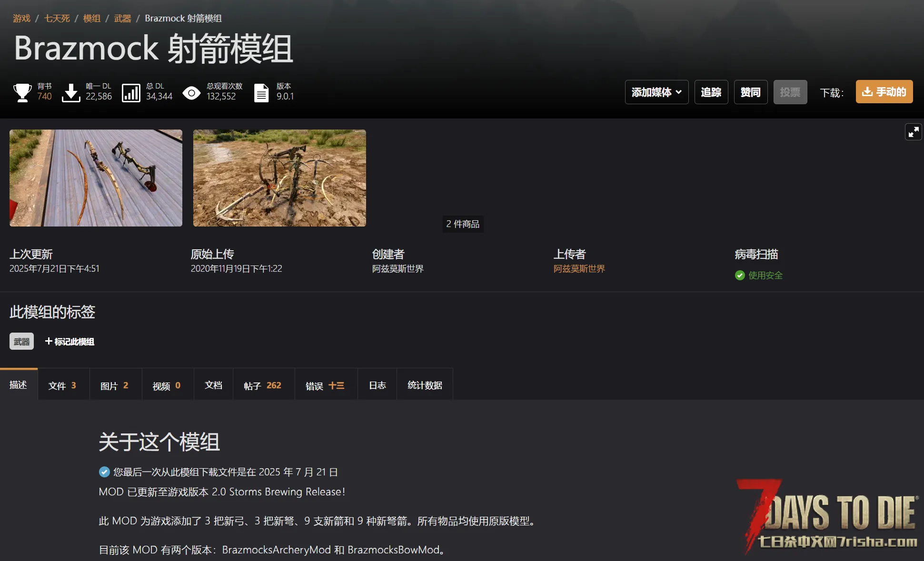This screenshot has height=561, width=924.
Task: Click the version document icon
Action: [x=261, y=92]
